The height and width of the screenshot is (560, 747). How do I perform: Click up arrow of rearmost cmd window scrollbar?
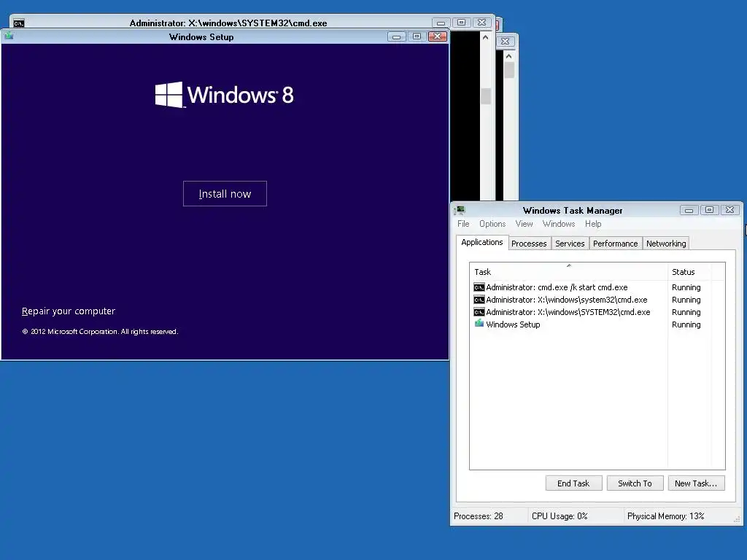tap(509, 56)
